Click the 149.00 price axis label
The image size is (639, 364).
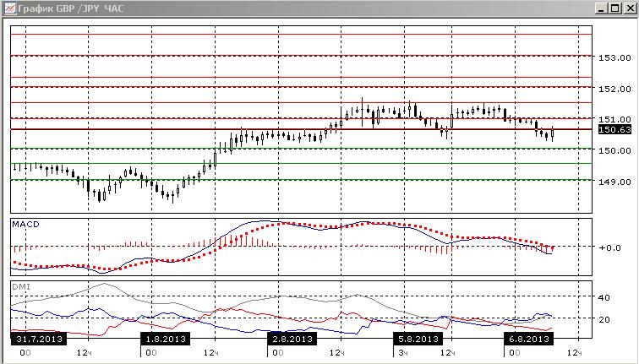pos(614,182)
